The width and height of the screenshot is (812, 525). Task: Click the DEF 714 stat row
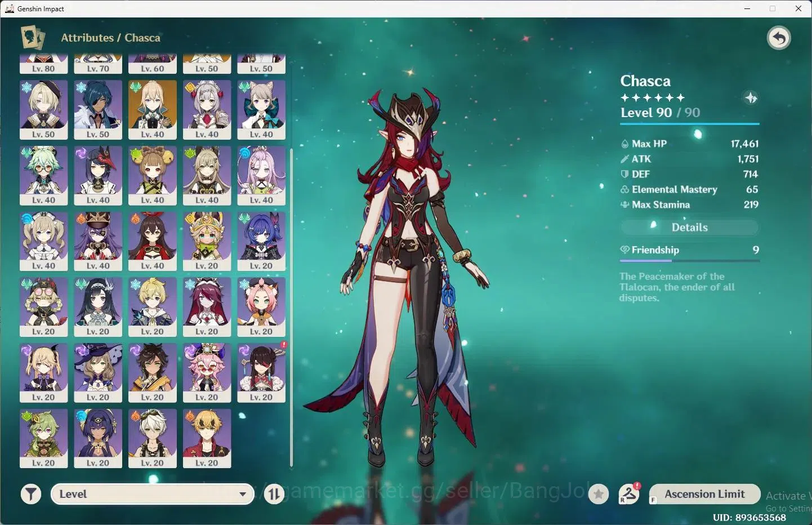pos(689,174)
